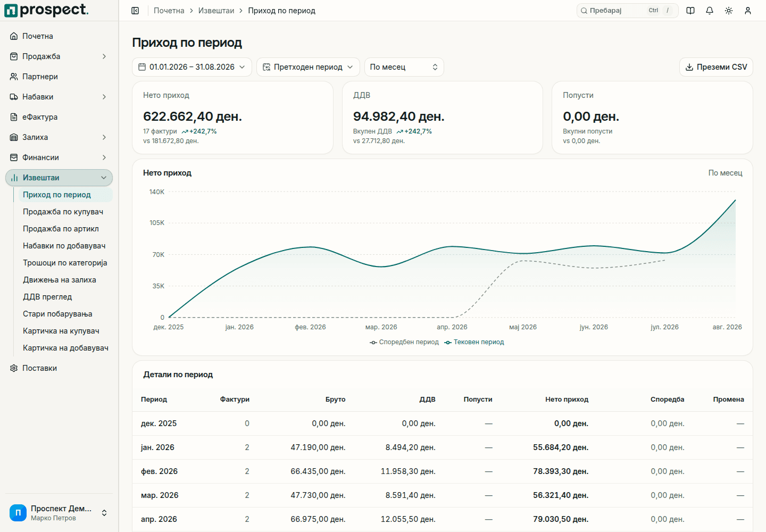Open ДДВ преглед report
Viewport: 766px width, 532px height.
coord(65,297)
